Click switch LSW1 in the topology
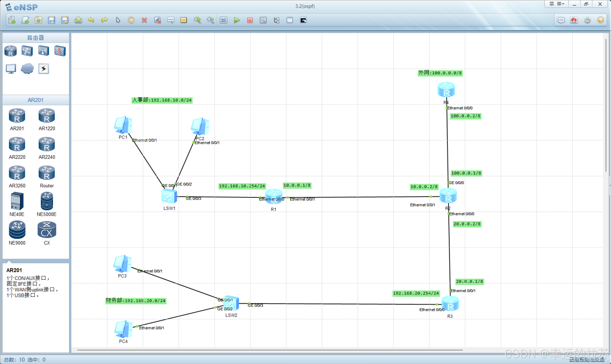The height and width of the screenshot is (364, 611). point(169,196)
